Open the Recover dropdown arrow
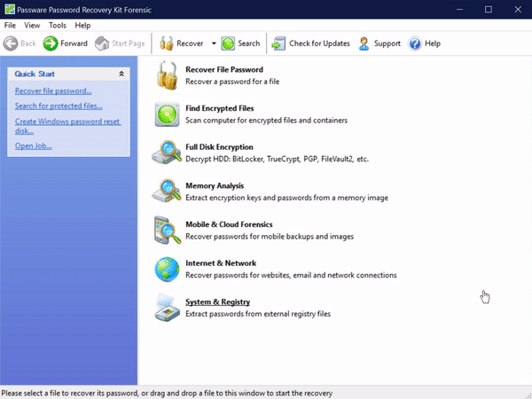532x399 pixels. 214,43
